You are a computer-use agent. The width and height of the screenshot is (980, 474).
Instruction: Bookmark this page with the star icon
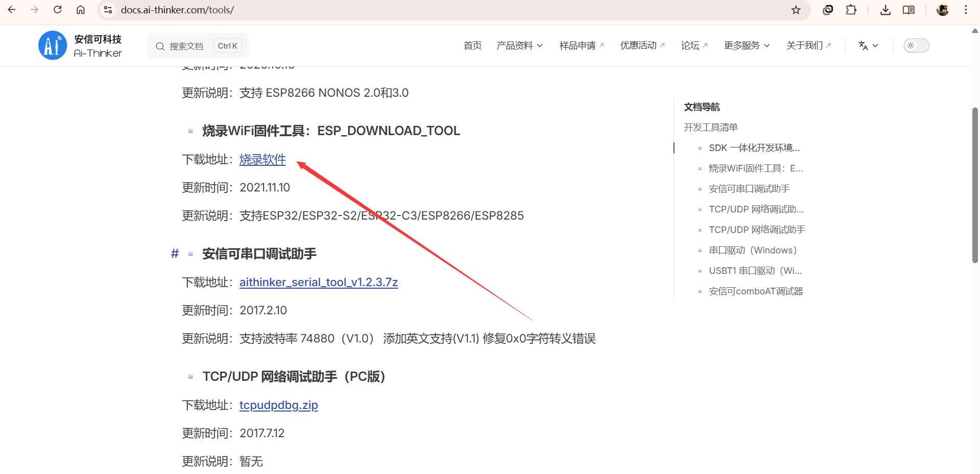[x=796, y=10]
